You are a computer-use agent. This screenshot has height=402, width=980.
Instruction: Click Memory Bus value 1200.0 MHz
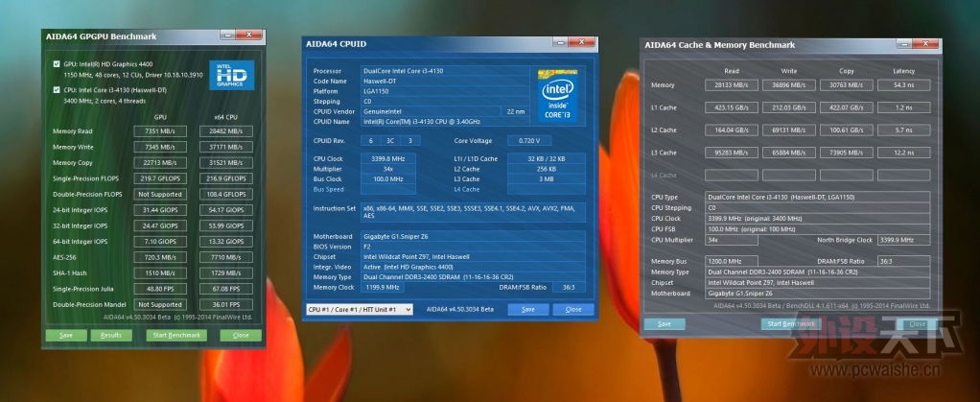732,261
